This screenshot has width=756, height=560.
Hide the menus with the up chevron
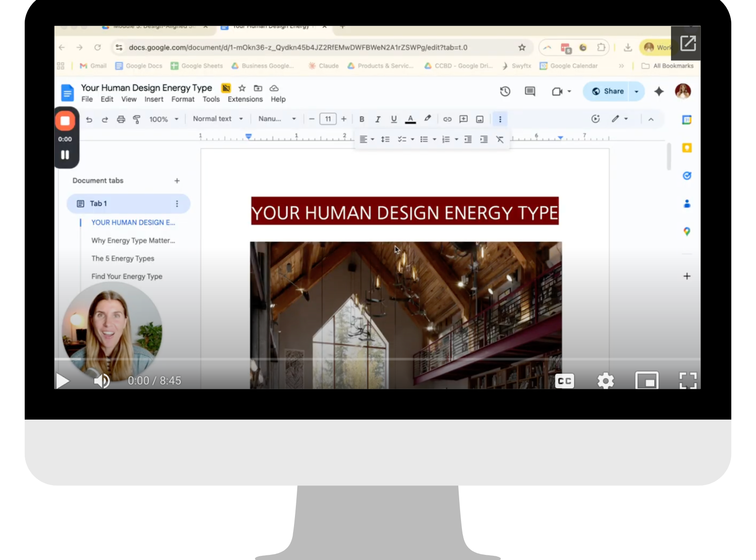tap(651, 119)
